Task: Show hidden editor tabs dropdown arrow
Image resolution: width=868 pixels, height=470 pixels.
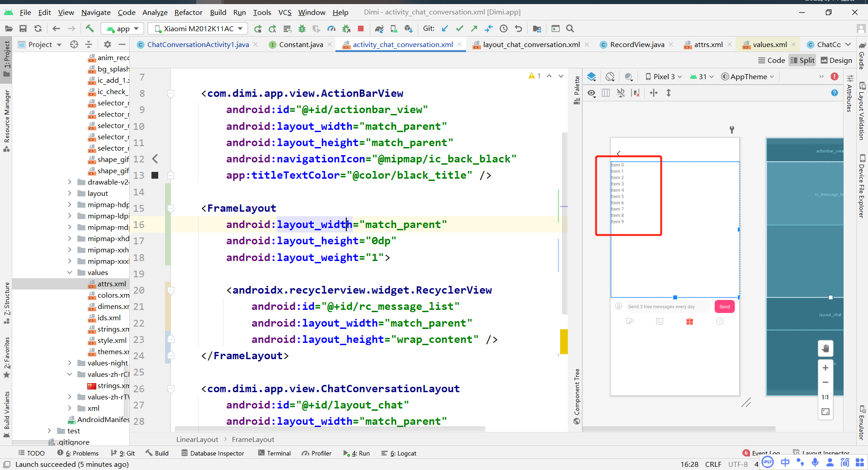Action: pos(848,44)
